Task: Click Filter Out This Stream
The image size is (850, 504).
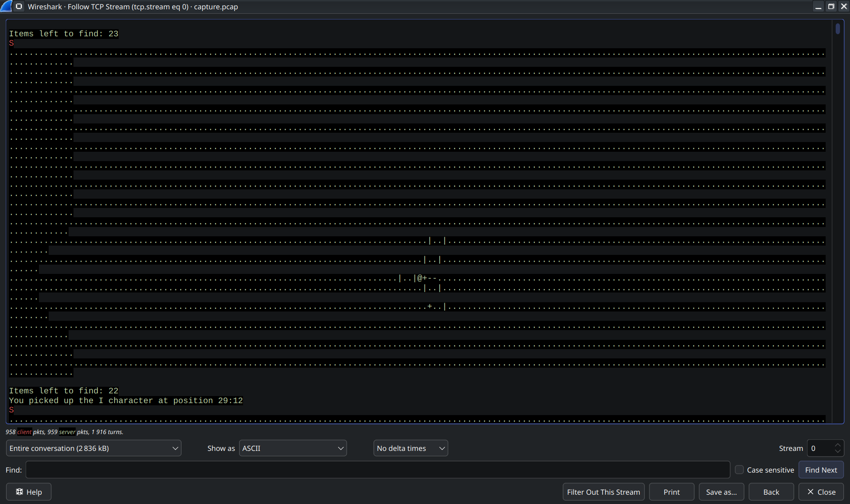Action: (x=603, y=492)
